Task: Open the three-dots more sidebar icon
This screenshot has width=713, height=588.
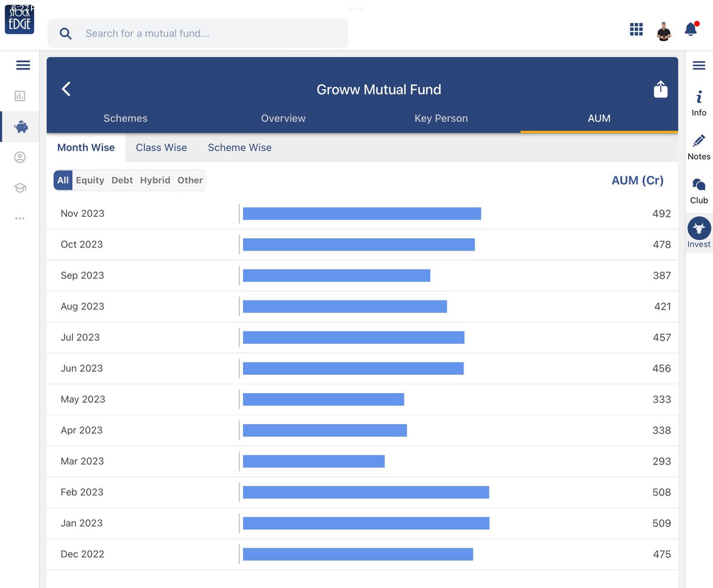Action: tap(20, 219)
